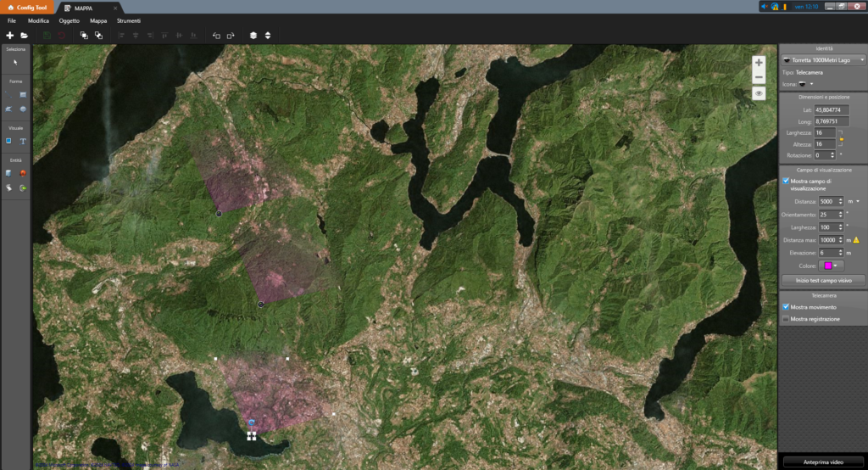Select the Line shape tool
868x470 pixels.
pyautogui.click(x=8, y=95)
